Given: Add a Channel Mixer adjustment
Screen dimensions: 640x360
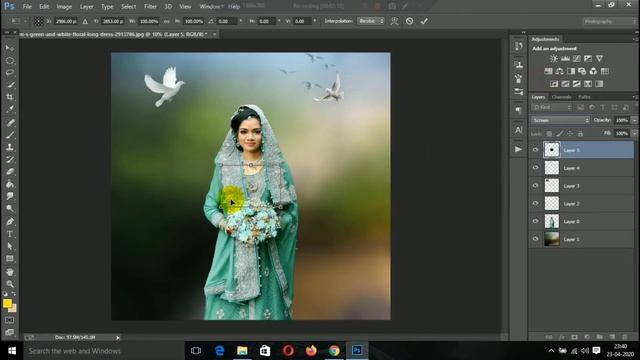Looking at the screenshot, I should (x=593, y=71).
